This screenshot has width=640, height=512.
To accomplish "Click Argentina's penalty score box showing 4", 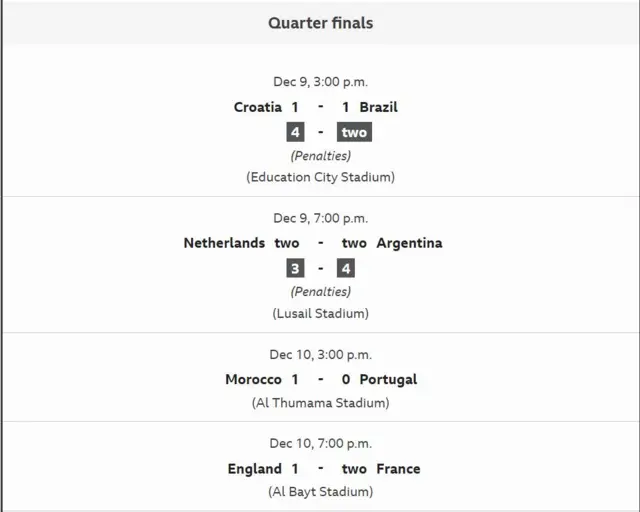I will (347, 268).
